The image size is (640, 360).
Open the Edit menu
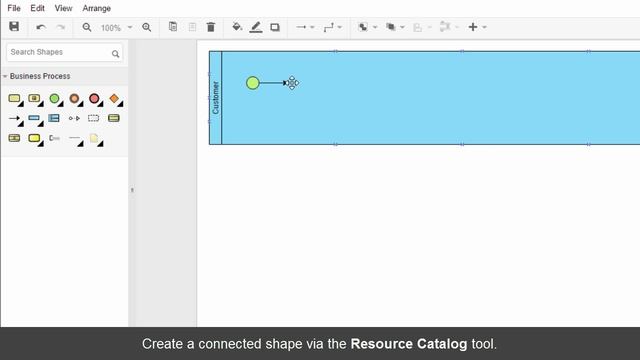[x=37, y=8]
